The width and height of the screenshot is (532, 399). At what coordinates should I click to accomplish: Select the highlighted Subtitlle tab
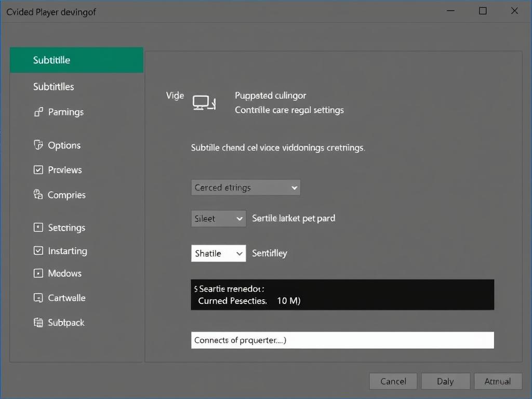pyautogui.click(x=77, y=60)
